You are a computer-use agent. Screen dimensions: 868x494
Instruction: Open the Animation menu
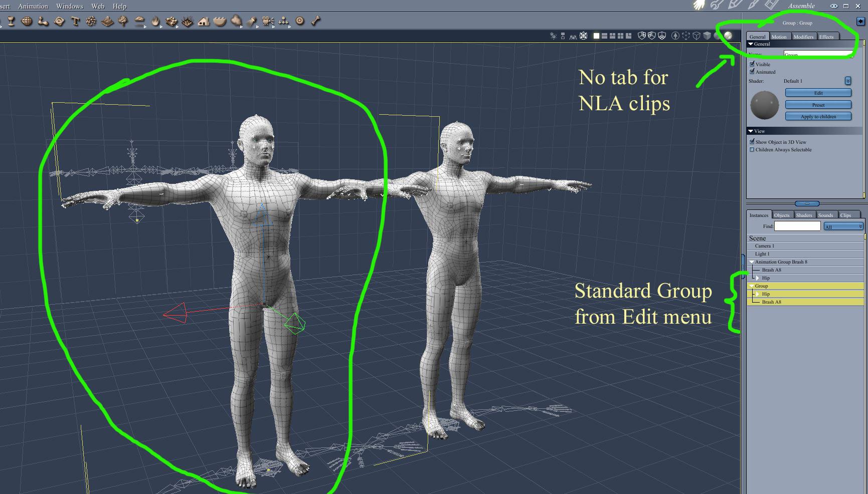[x=33, y=6]
